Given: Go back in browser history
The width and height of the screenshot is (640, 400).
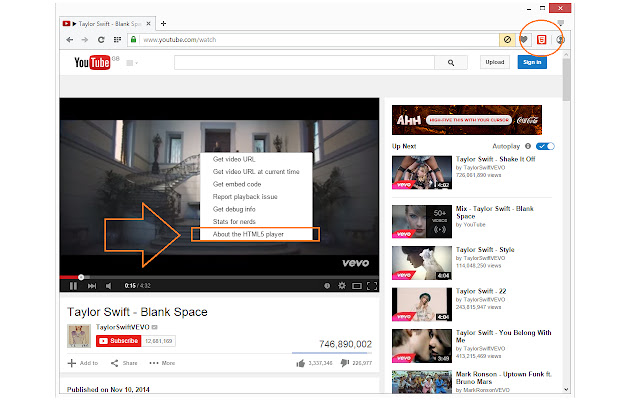Looking at the screenshot, I should [70, 40].
